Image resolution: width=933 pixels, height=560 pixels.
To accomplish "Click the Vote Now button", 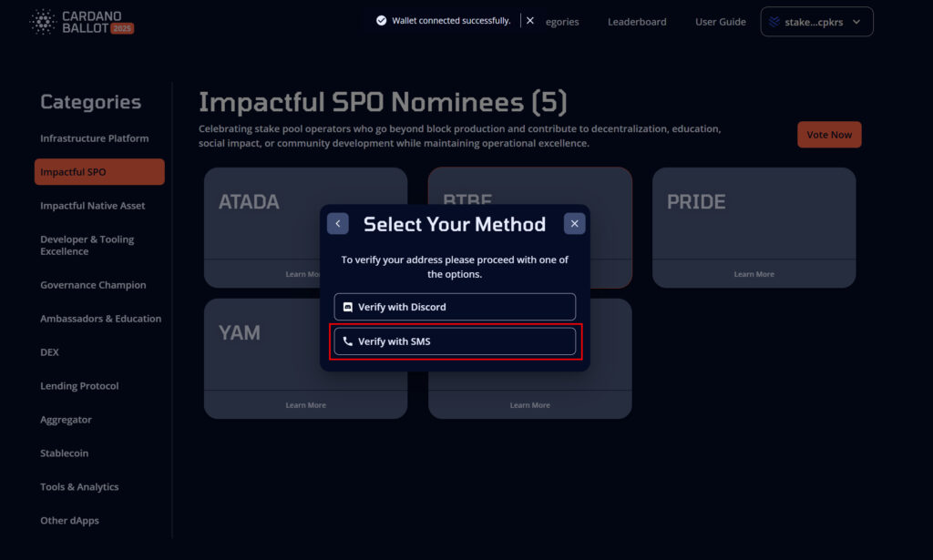I will point(829,135).
